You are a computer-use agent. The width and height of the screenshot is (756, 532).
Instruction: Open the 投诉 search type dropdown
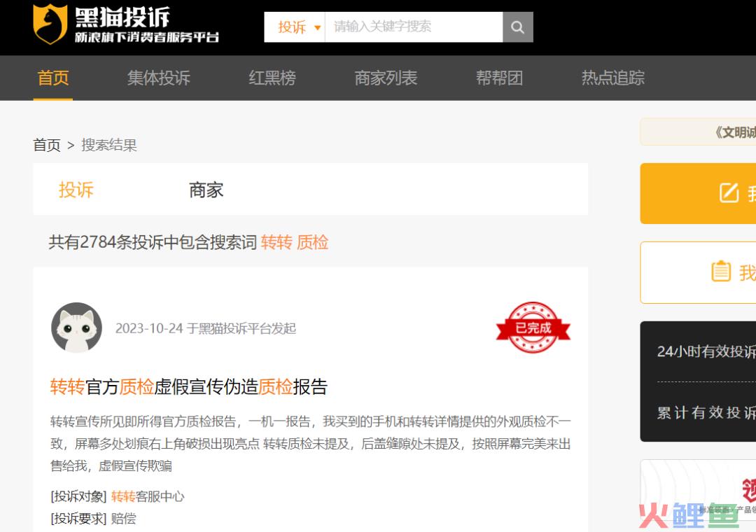[x=295, y=27]
